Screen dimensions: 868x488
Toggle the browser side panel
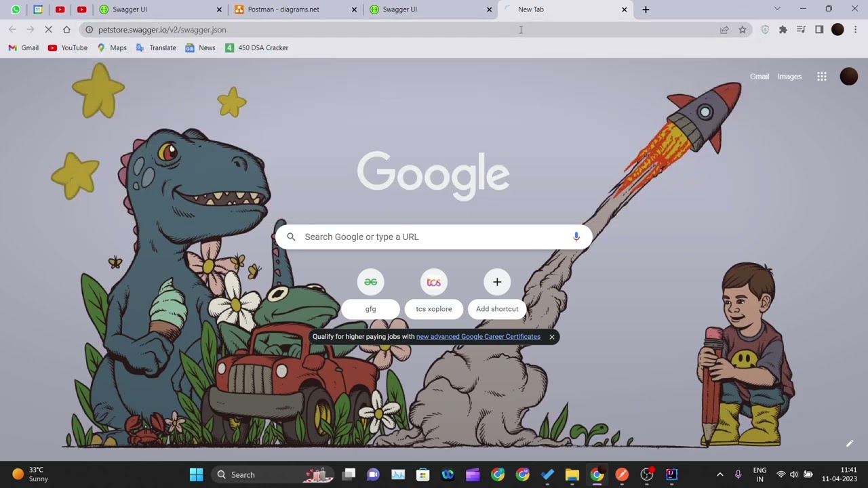[819, 30]
